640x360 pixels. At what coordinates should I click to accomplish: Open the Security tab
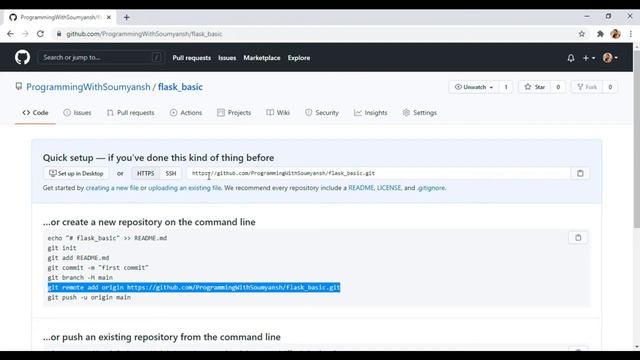[x=322, y=113]
